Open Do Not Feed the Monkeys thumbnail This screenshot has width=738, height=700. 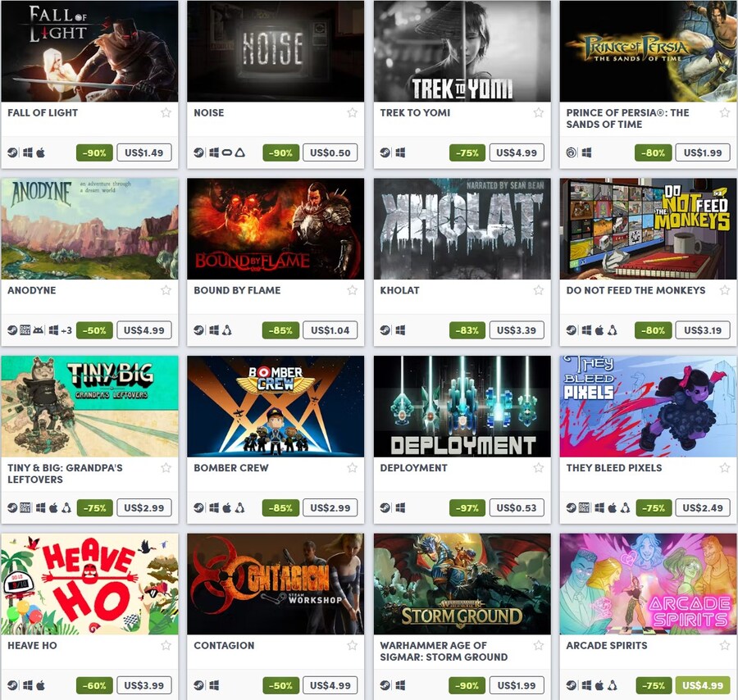648,229
